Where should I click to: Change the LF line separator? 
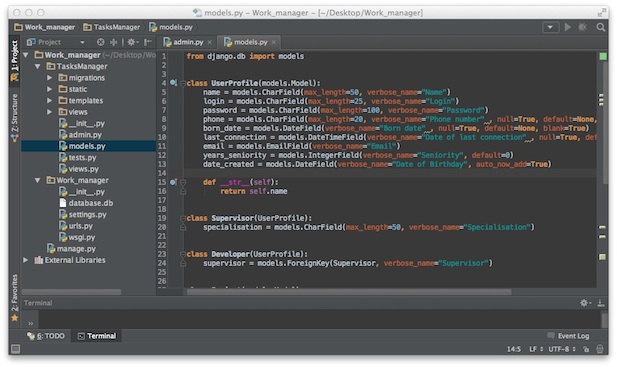click(x=536, y=349)
